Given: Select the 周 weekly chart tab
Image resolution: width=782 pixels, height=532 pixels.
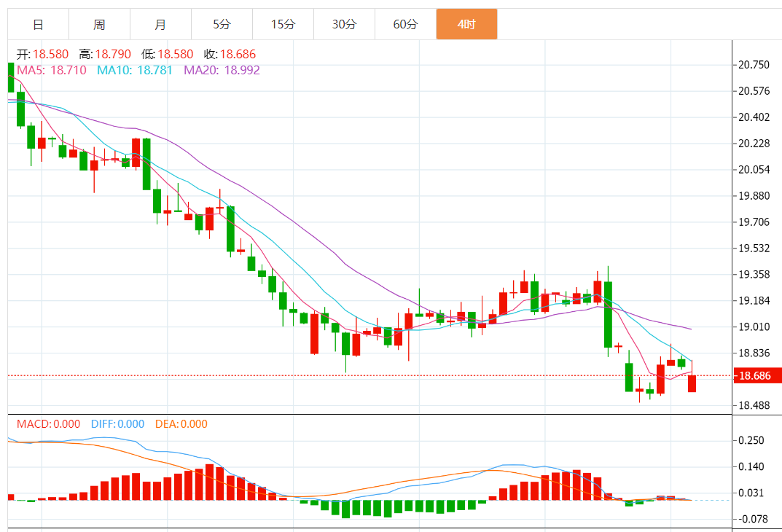Looking at the screenshot, I should coord(100,24).
